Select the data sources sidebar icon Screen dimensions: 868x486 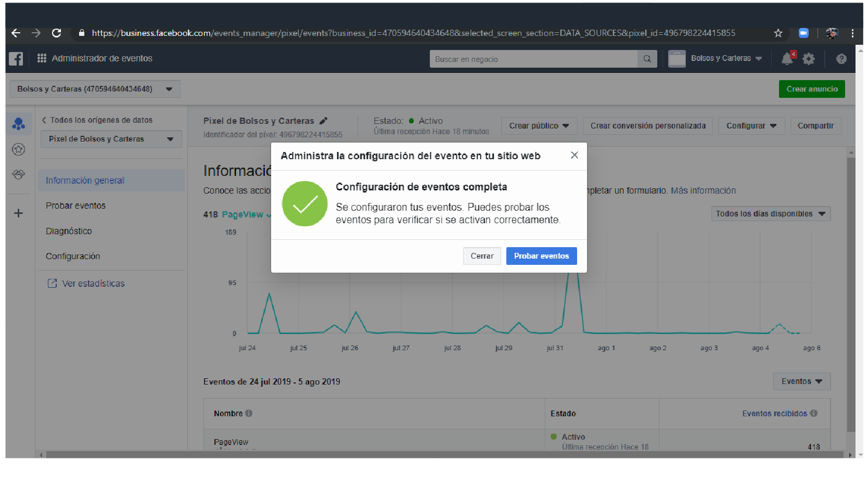[19, 124]
